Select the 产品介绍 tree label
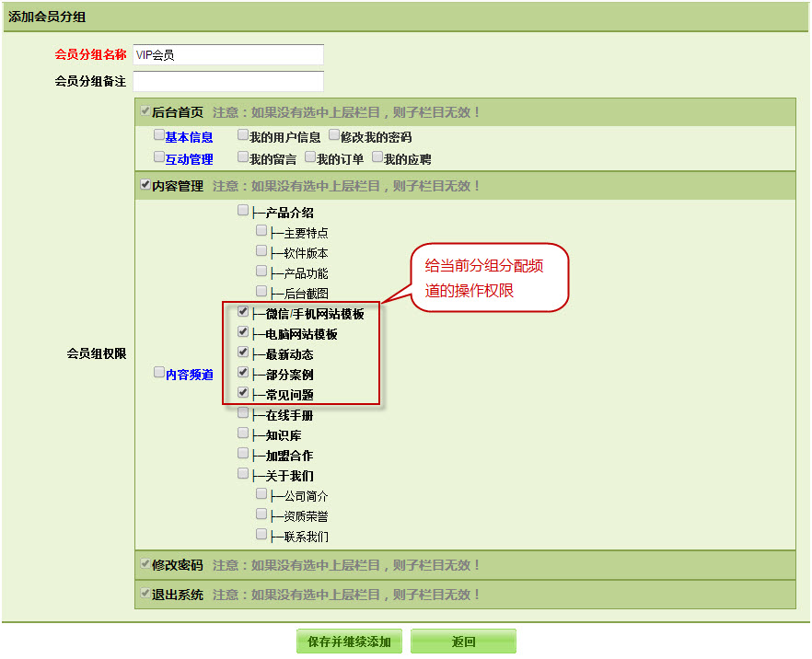Image resolution: width=812 pixels, height=659 pixels. click(x=289, y=213)
